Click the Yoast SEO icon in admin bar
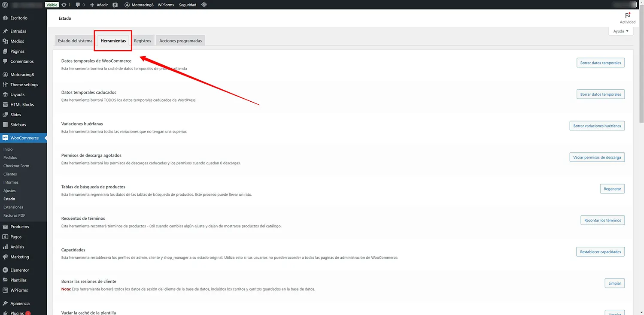This screenshot has height=315, width=644. click(114, 4)
